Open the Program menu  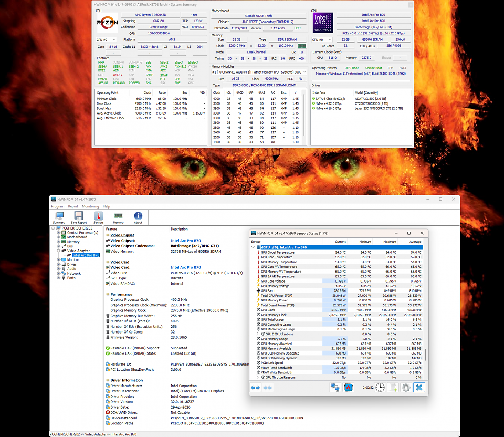pos(58,206)
